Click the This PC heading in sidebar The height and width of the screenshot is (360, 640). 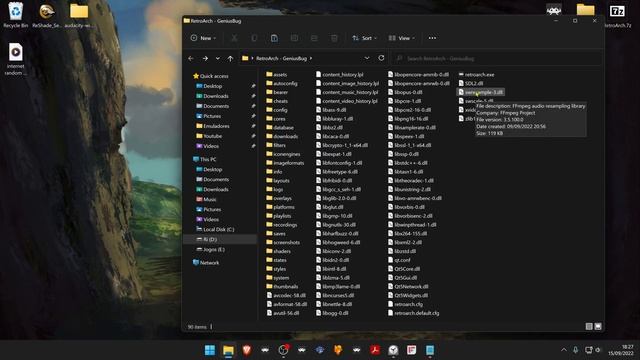pos(208,159)
